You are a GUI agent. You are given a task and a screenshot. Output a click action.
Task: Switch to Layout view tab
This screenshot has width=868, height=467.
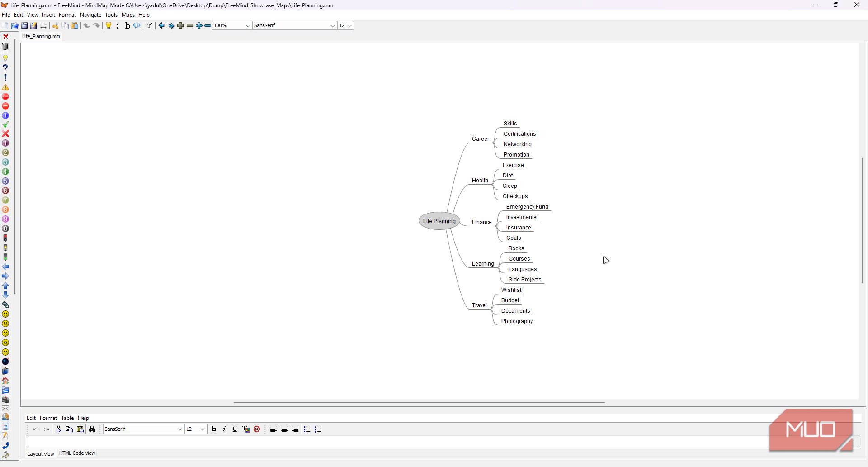[x=41, y=454]
